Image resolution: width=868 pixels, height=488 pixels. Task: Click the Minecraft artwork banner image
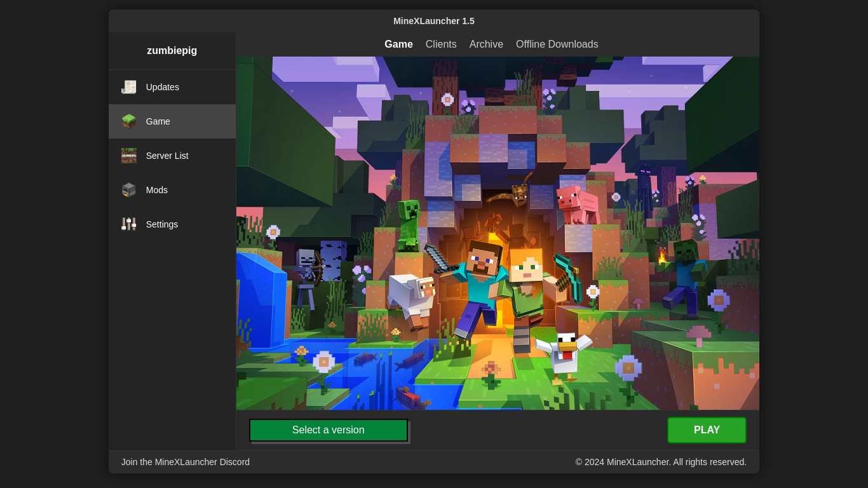coord(498,233)
